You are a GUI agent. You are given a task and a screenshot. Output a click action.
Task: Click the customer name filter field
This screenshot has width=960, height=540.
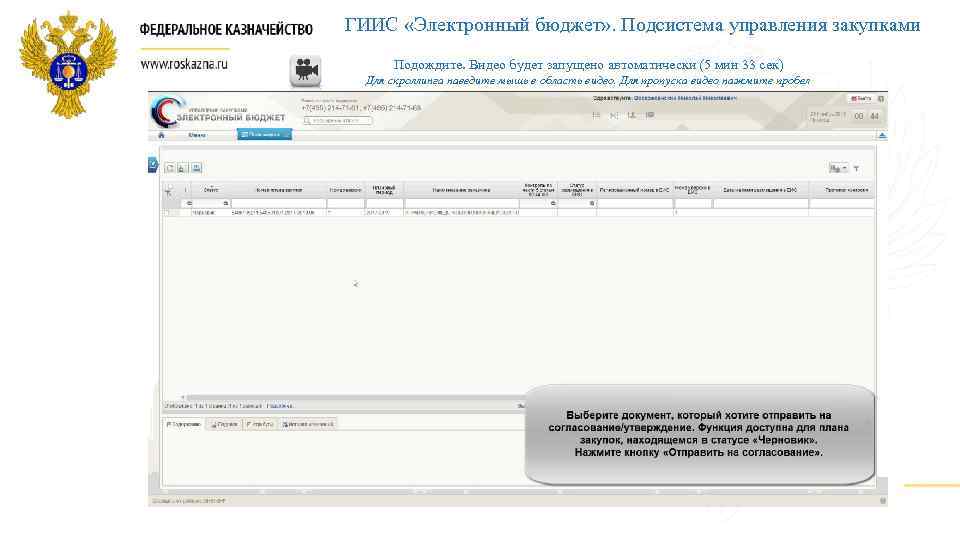[x=462, y=203]
